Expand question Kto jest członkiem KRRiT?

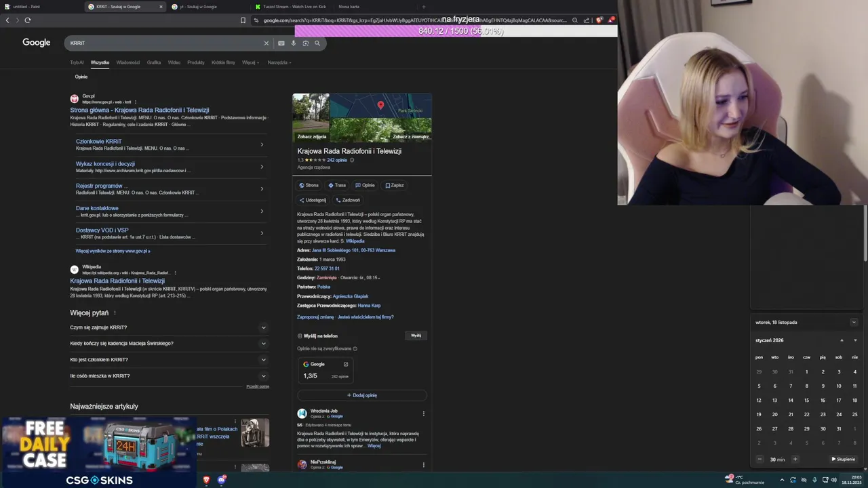coord(169,360)
